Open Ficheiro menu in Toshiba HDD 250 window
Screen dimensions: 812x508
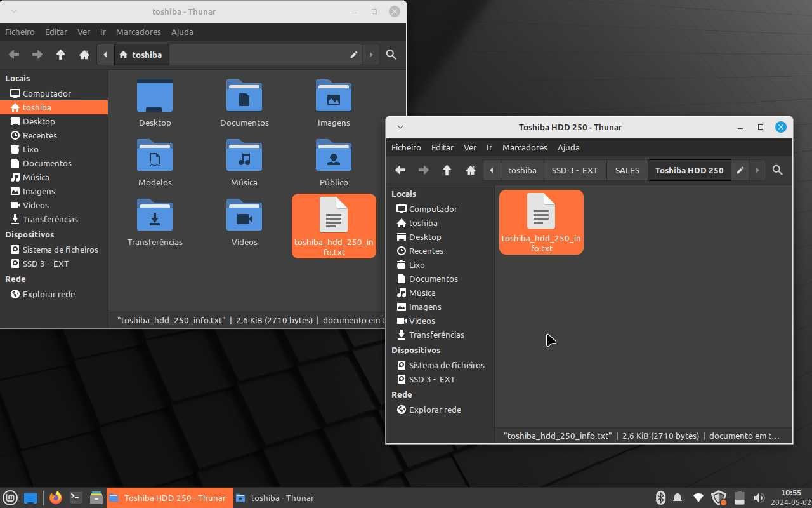point(406,147)
